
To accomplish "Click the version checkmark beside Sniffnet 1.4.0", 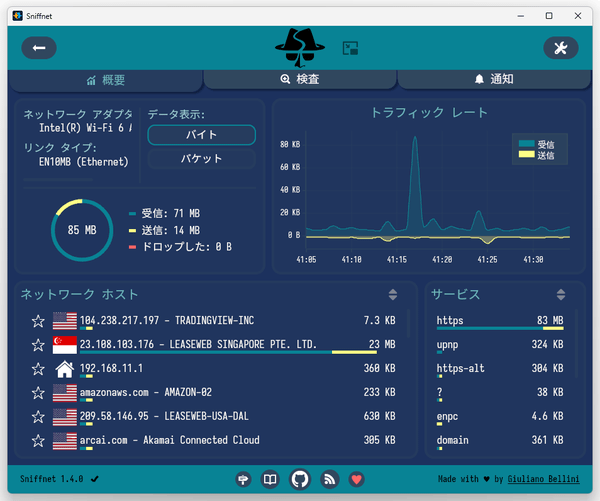I will (x=95, y=479).
